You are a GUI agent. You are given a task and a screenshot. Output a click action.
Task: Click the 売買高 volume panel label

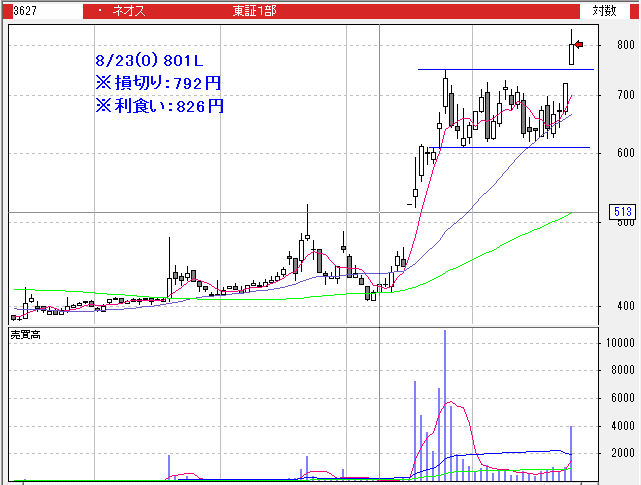[x=25, y=332]
